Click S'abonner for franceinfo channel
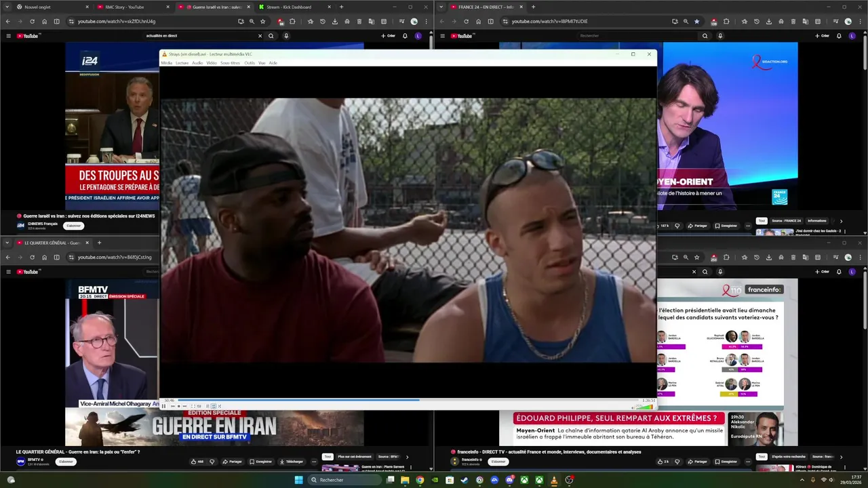 point(498,462)
